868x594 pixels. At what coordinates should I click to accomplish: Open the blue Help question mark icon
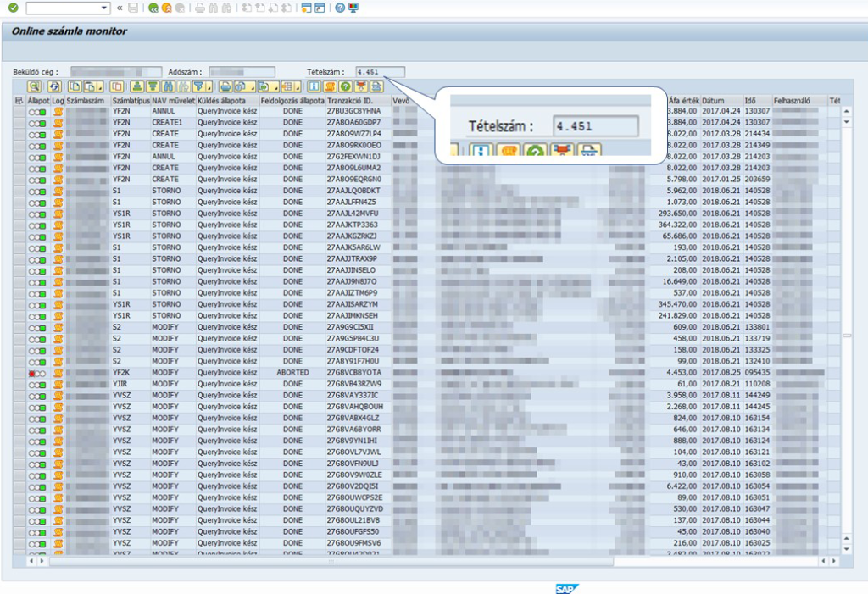(x=340, y=8)
